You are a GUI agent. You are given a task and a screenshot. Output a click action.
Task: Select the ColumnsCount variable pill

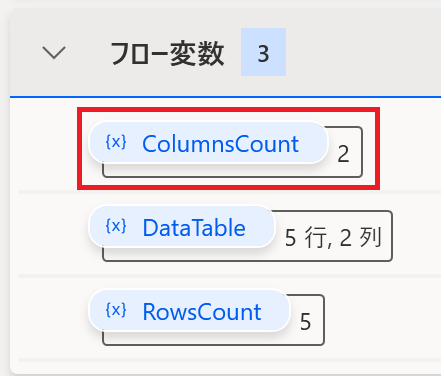pos(209,143)
